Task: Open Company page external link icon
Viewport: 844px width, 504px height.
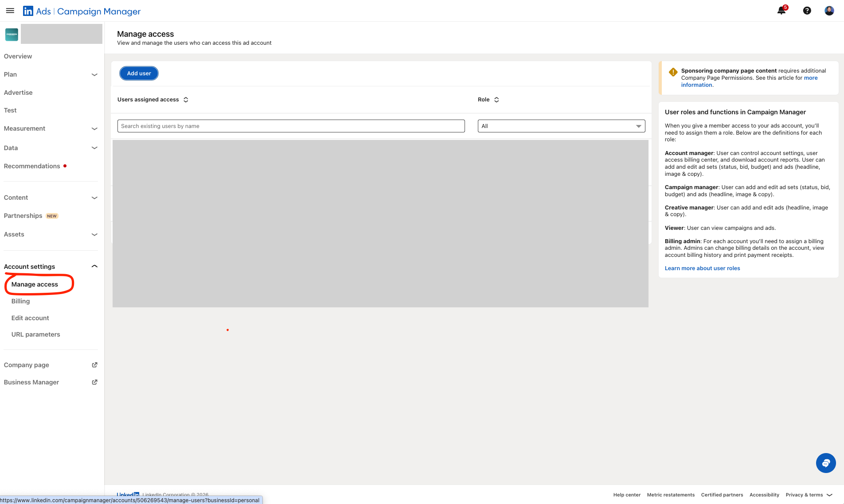Action: tap(94, 365)
